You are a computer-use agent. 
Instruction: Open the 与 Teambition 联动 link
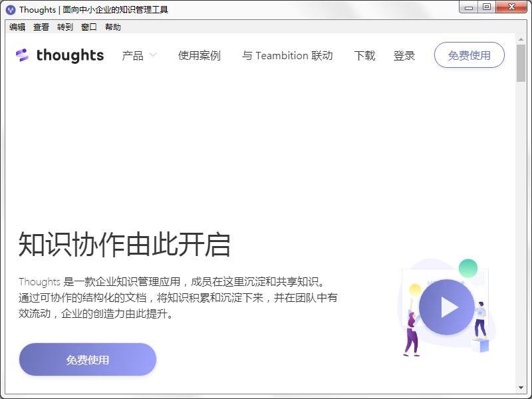287,55
